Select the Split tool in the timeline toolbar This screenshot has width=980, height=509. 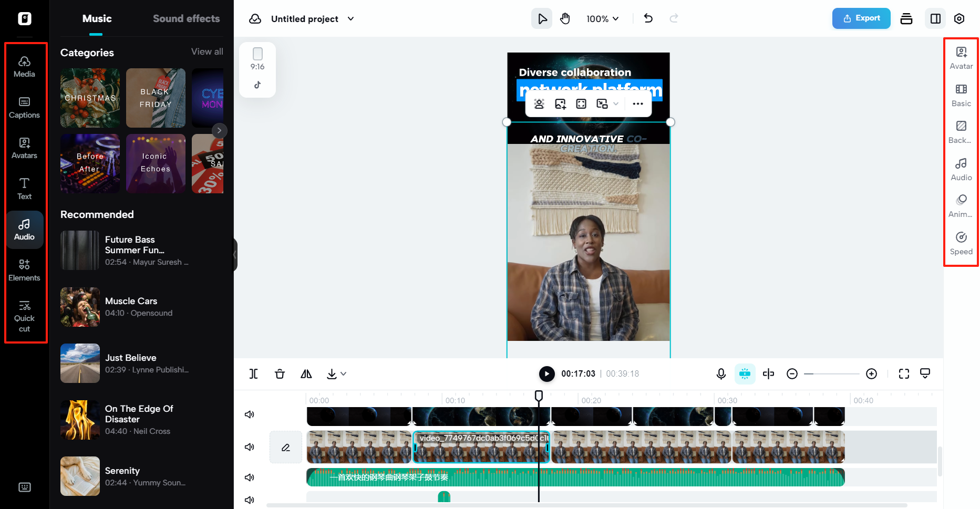tap(254, 373)
